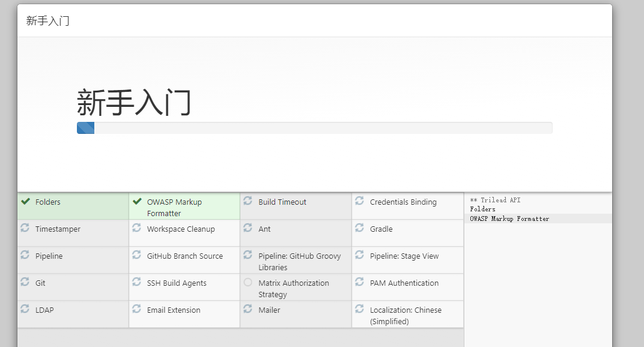This screenshot has width=644, height=347.
Task: Click the Credentials Binding plugin label
Action: pyautogui.click(x=403, y=202)
